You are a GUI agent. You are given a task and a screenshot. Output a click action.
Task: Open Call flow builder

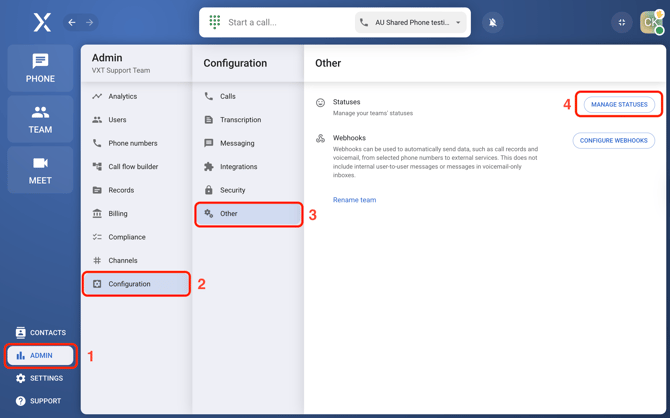point(136,167)
